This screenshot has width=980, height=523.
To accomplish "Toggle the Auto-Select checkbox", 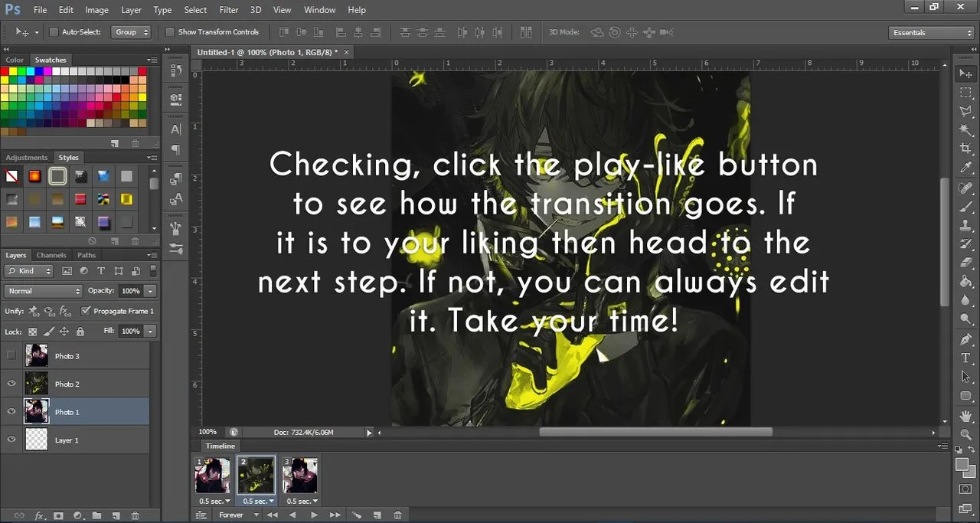I will tap(54, 32).
